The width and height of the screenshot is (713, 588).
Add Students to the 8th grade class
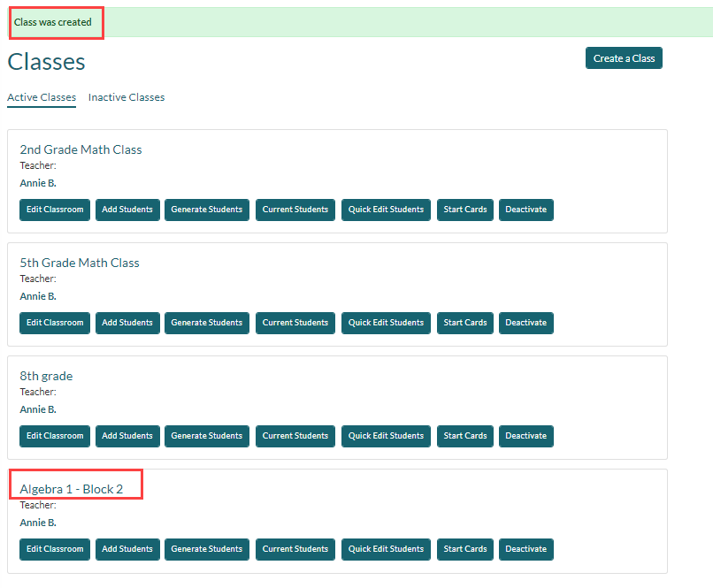pos(126,436)
